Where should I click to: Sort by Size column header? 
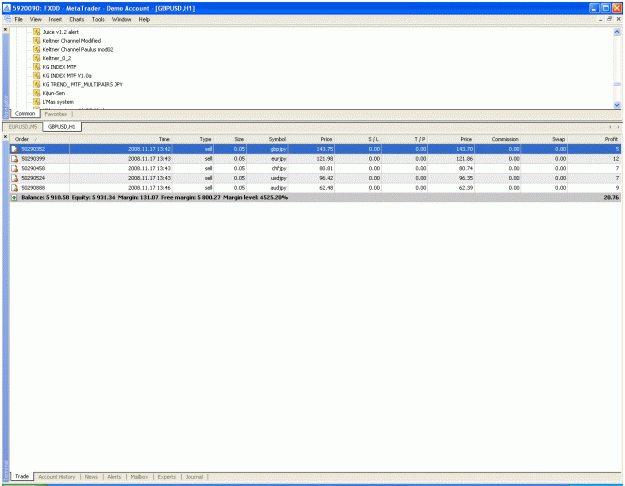[x=230, y=139]
